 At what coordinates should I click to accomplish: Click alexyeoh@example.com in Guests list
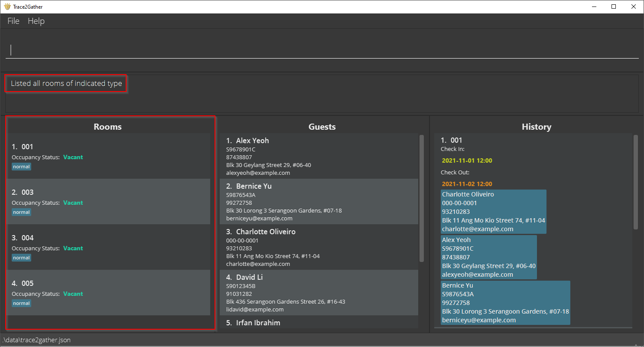[x=258, y=173]
